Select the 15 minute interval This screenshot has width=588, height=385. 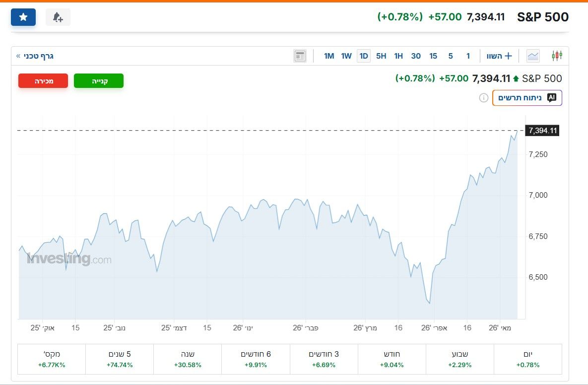click(x=433, y=56)
